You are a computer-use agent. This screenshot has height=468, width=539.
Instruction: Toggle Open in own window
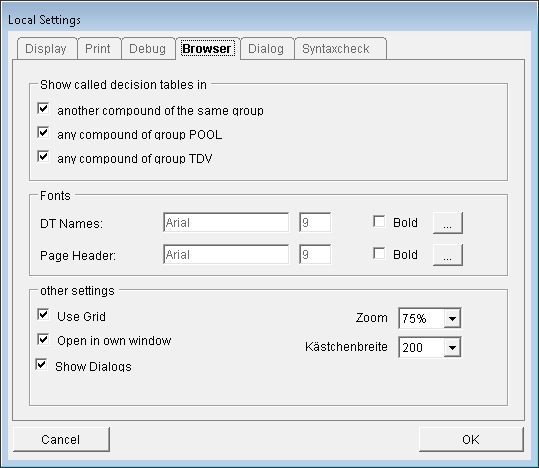pyautogui.click(x=43, y=339)
